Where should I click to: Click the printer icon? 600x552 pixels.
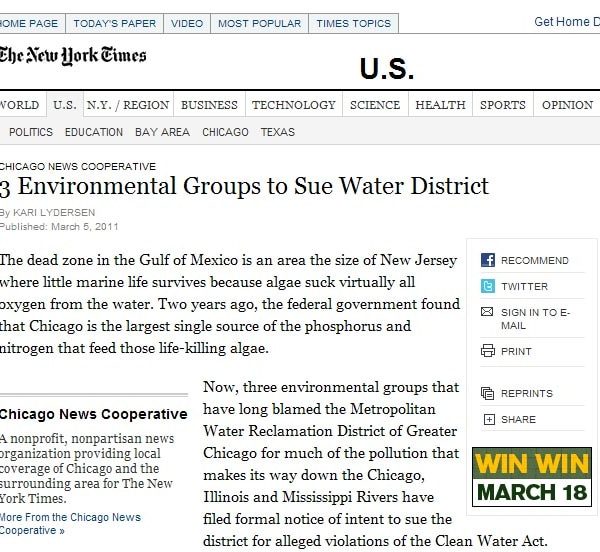coord(488,350)
